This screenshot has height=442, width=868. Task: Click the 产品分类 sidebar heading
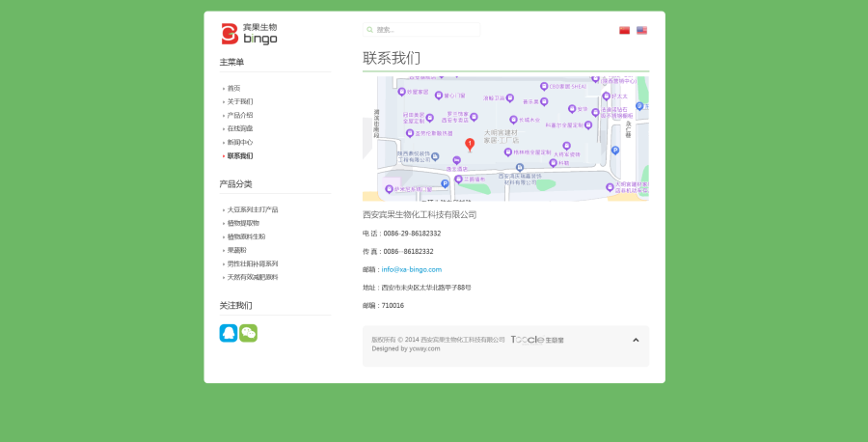coord(236,184)
